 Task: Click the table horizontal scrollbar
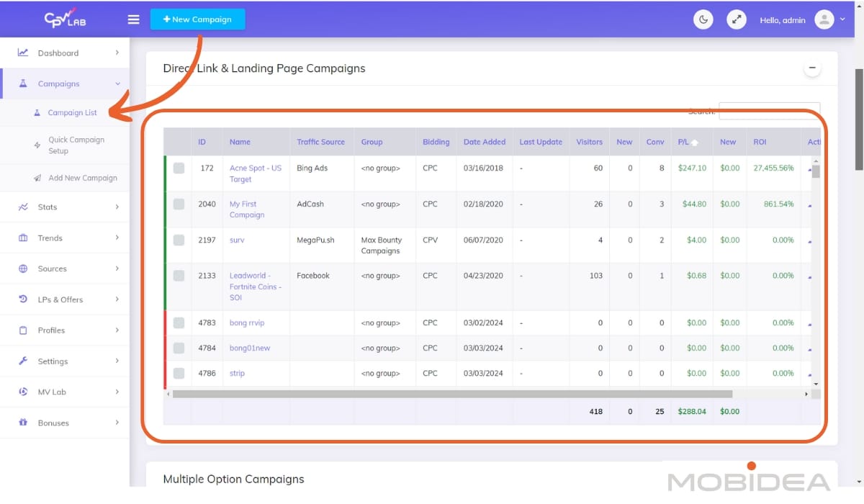[452, 394]
